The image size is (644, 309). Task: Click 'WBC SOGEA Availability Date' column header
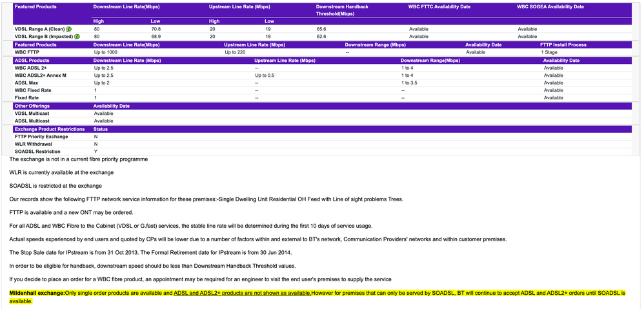550,7
